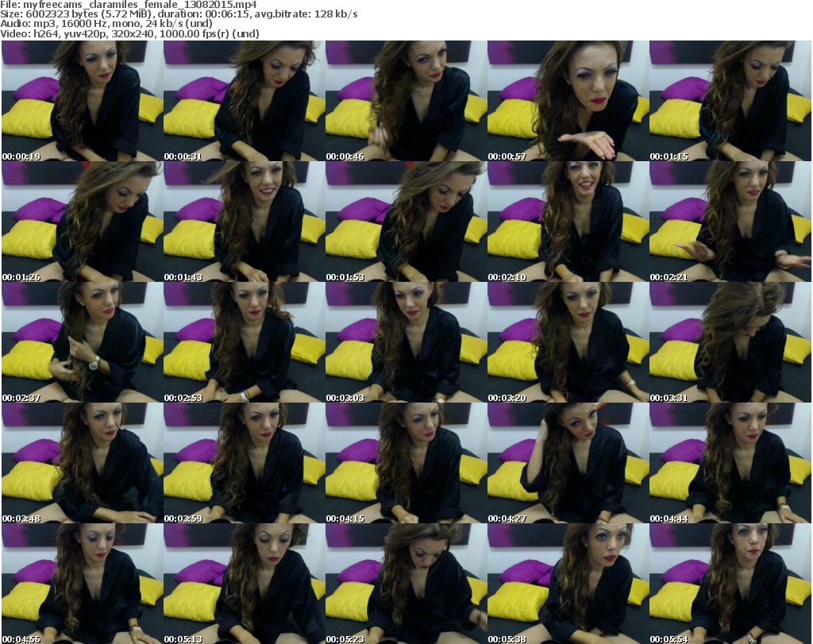This screenshot has width=813, height=644.
Task: Pick the frame at 00:04:15
Action: [x=406, y=464]
